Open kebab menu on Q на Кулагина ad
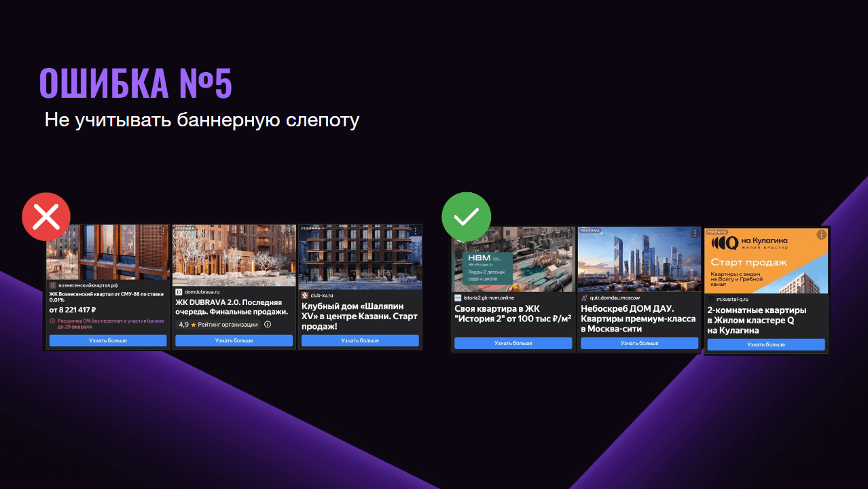The image size is (868, 489). (x=822, y=234)
